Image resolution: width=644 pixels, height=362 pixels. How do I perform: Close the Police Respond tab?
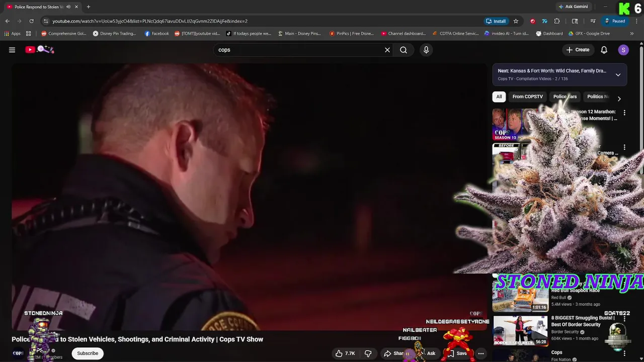click(x=76, y=7)
